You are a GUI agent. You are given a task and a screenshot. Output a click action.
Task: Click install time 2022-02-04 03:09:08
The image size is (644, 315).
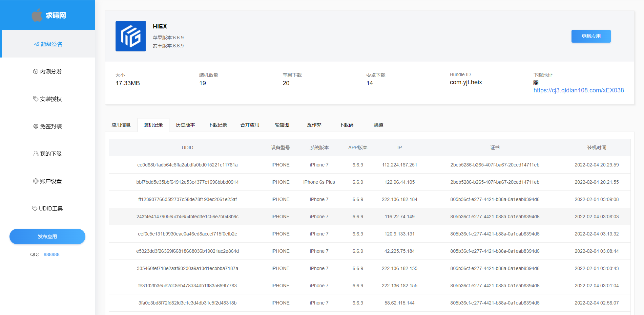pyautogui.click(x=597, y=199)
